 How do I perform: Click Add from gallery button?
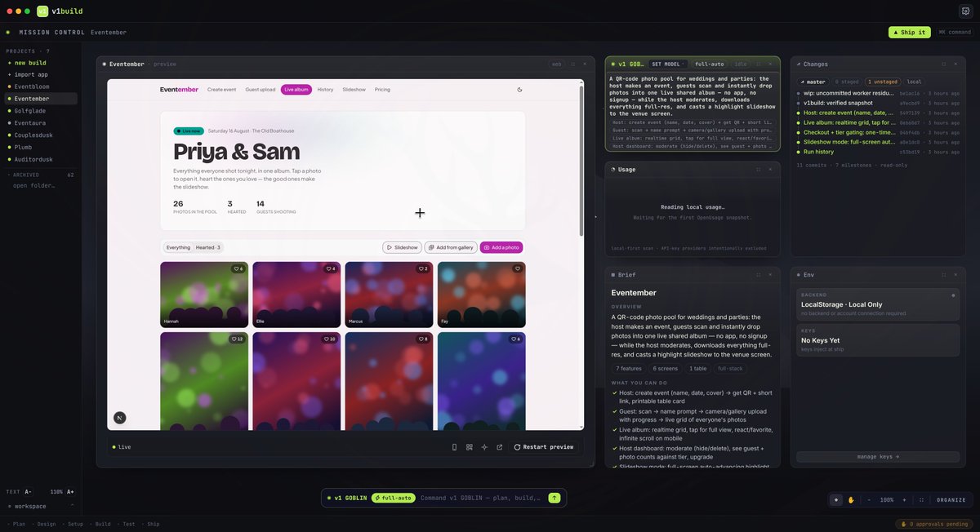click(451, 247)
